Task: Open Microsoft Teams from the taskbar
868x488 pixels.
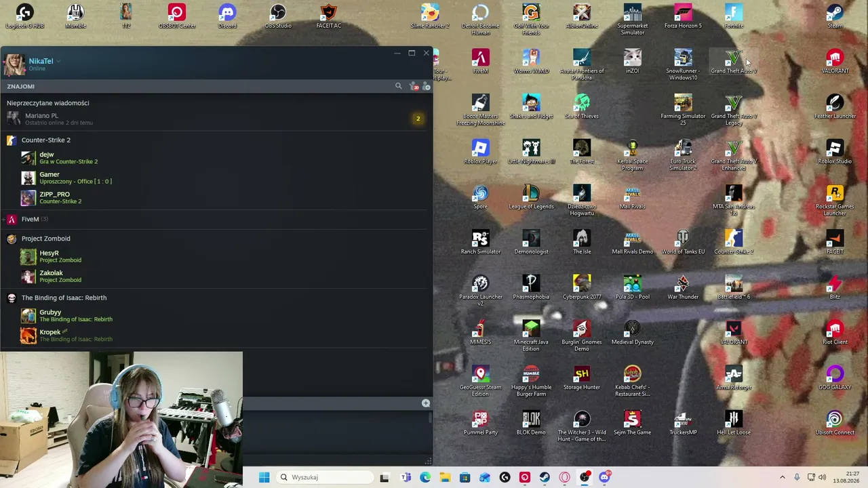Action: (406, 477)
